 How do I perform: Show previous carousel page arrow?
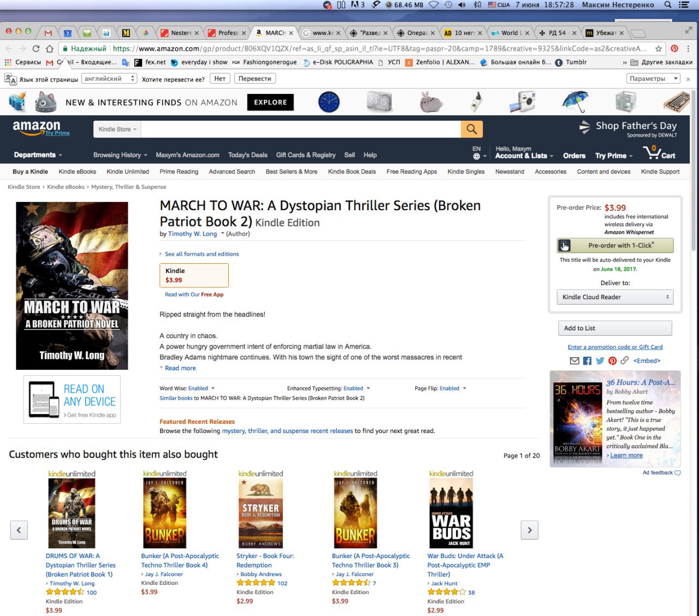click(19, 530)
